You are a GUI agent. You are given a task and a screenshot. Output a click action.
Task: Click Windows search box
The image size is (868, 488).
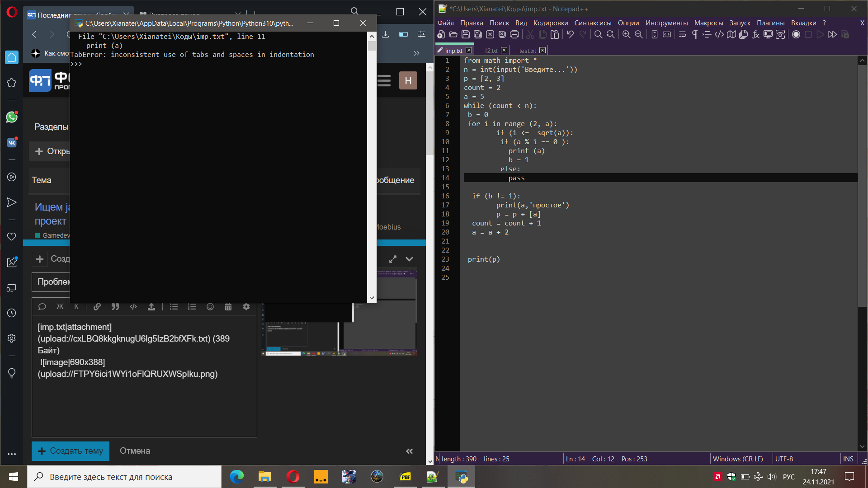[x=124, y=477]
